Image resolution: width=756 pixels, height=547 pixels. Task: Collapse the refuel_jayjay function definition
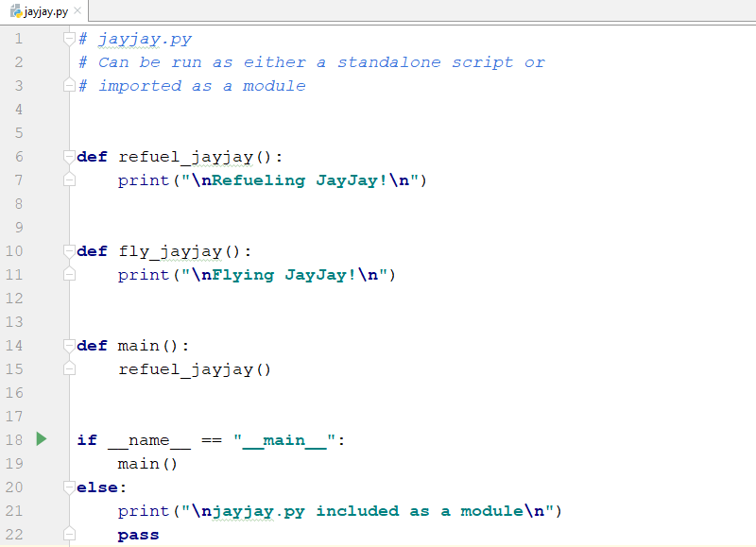coord(69,157)
